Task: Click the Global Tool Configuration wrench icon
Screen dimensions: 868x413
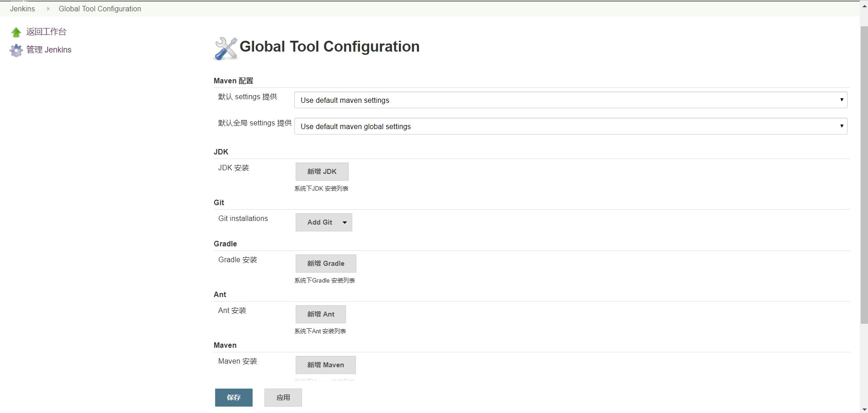Action: [225, 48]
